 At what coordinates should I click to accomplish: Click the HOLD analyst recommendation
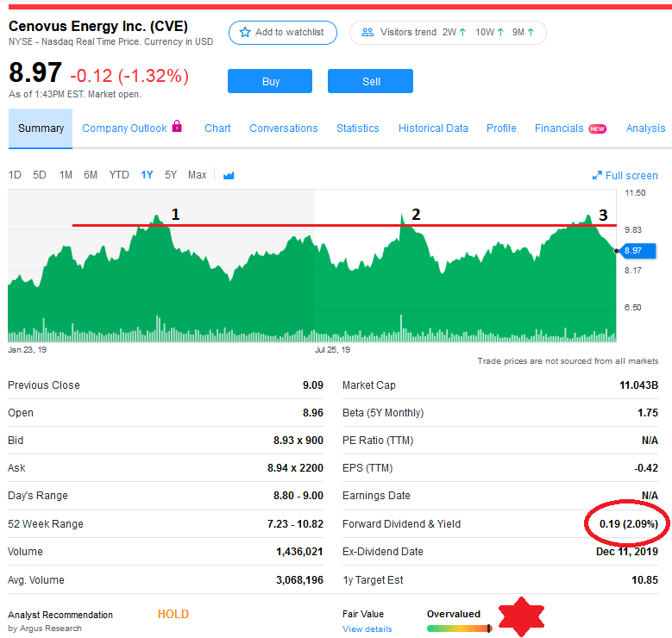tap(173, 614)
